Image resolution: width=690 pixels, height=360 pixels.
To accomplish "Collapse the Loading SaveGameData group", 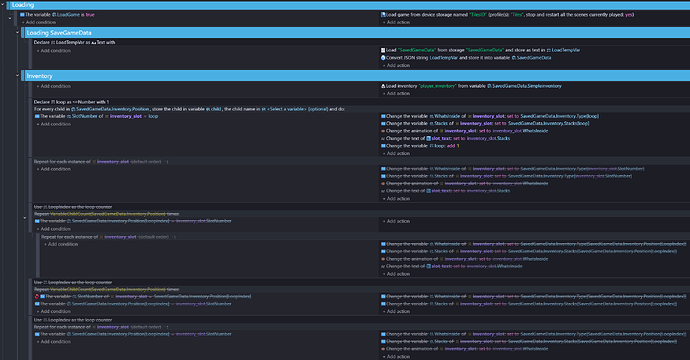I will click(x=18, y=32).
